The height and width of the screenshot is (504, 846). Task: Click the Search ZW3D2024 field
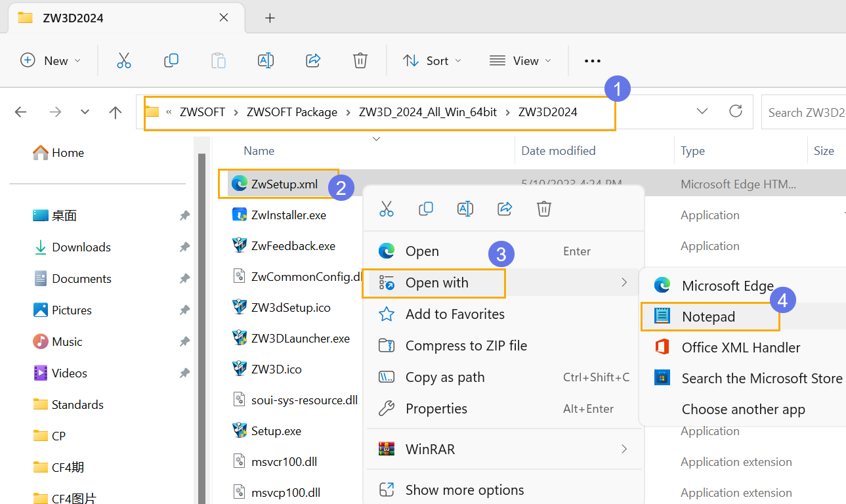pyautogui.click(x=803, y=112)
